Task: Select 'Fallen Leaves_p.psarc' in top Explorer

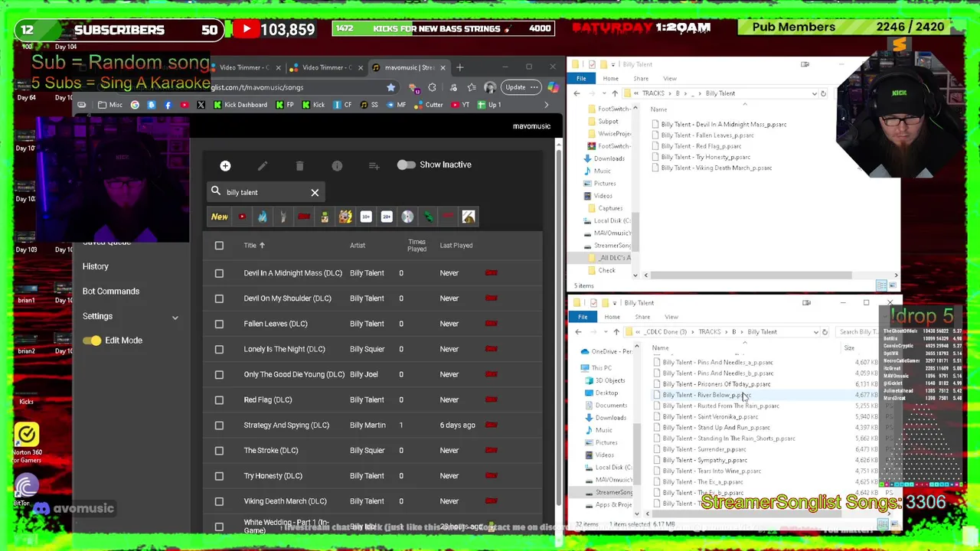Action: (707, 135)
